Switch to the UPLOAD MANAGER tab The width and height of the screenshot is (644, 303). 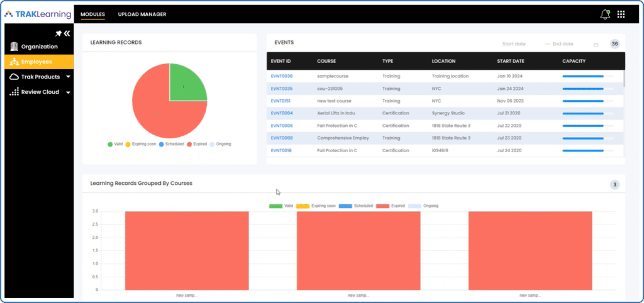coord(142,14)
